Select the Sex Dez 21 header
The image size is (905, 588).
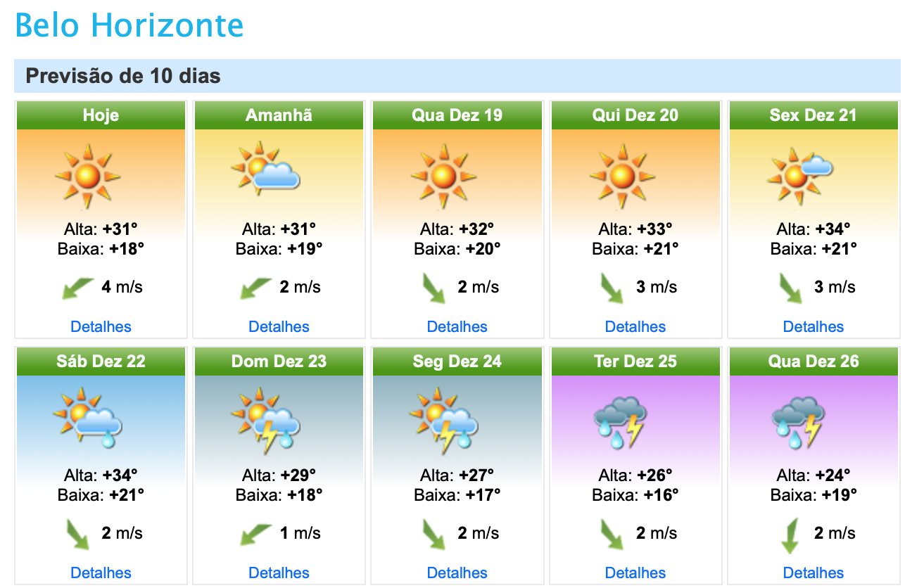click(814, 115)
